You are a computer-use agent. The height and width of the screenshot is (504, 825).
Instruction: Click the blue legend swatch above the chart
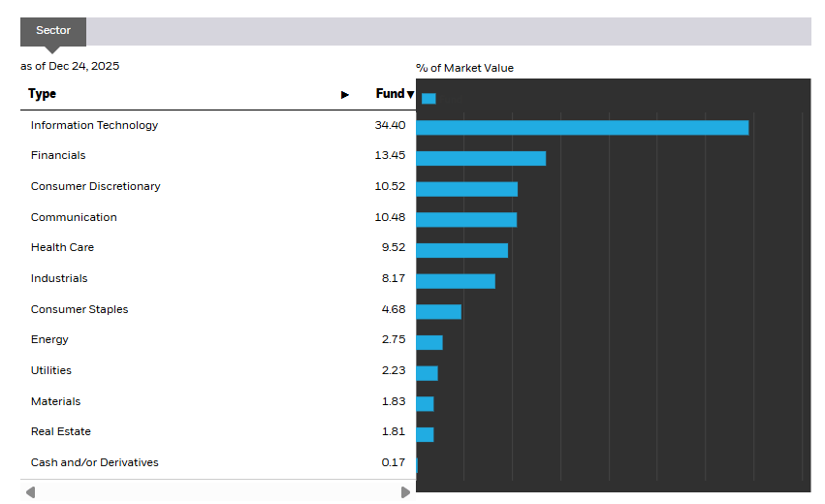coord(428,98)
